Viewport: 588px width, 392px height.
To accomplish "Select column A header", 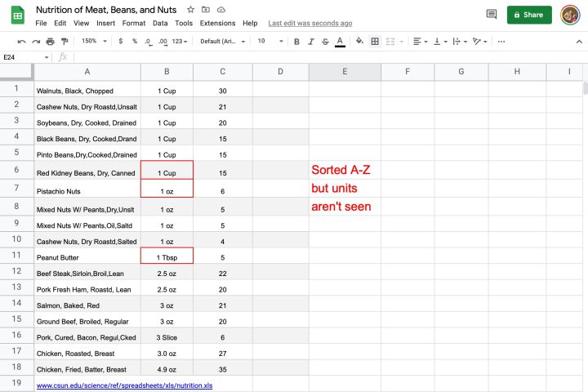I will [x=87, y=72].
